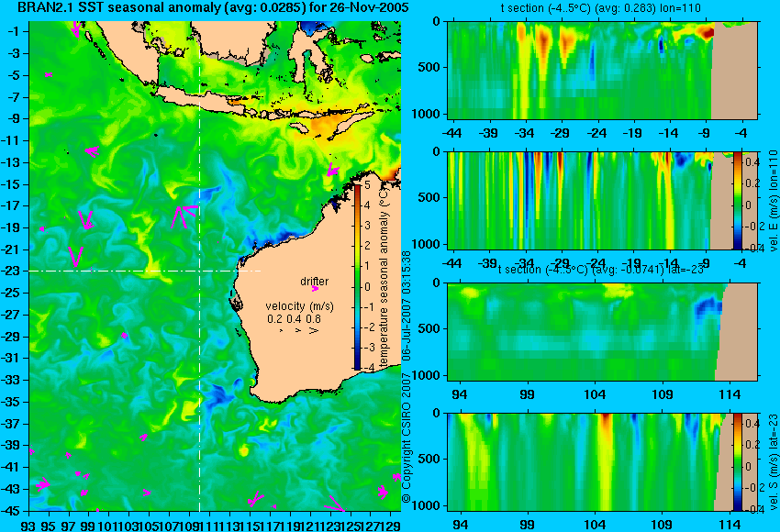The image size is (780, 532).
Task: Click '500' depth tick on the vel. S section
Action: [x=429, y=459]
